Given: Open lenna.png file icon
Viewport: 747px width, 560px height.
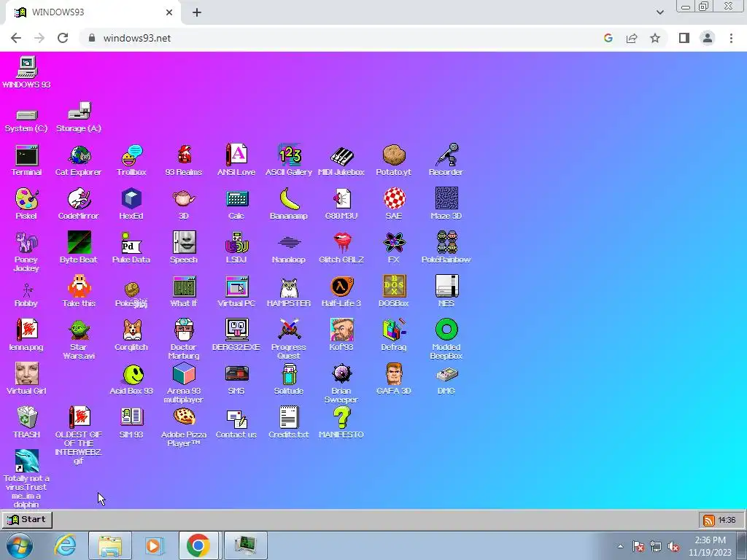Looking at the screenshot, I should click(27, 330).
